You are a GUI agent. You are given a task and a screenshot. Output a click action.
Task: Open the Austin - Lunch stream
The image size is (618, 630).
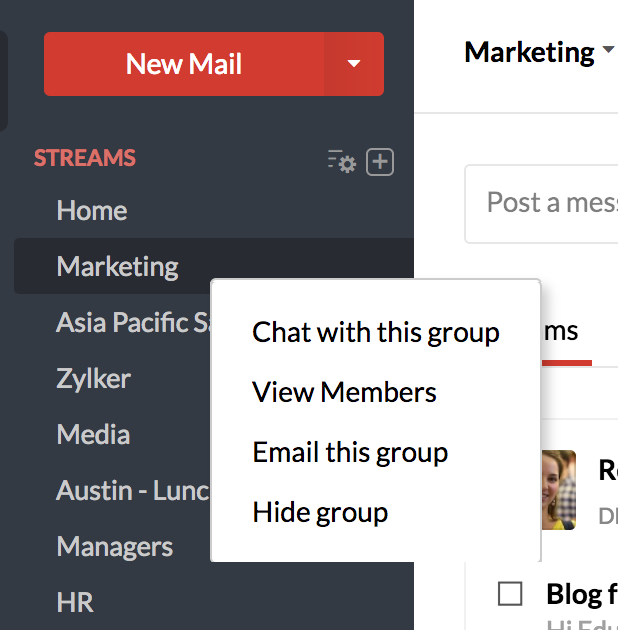click(132, 491)
